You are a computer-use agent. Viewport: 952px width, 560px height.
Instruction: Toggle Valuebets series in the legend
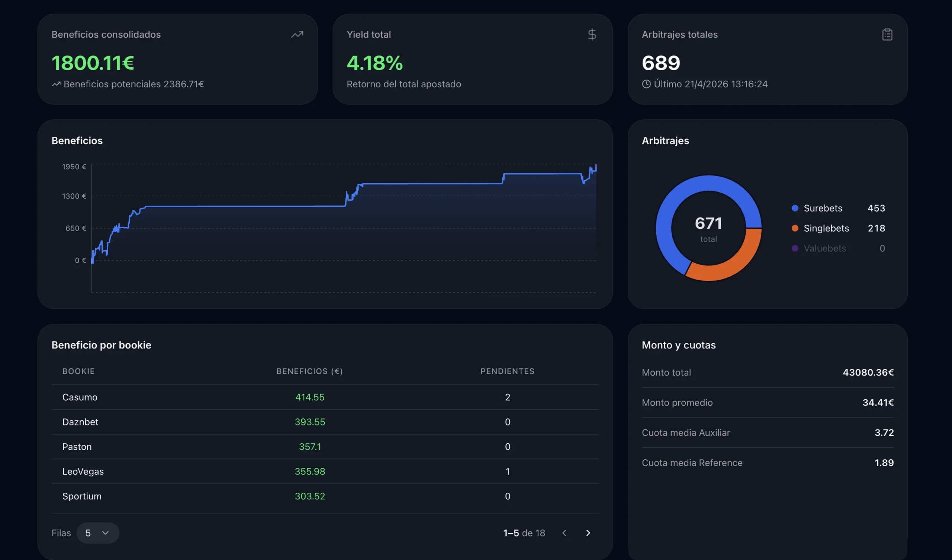coord(838,248)
